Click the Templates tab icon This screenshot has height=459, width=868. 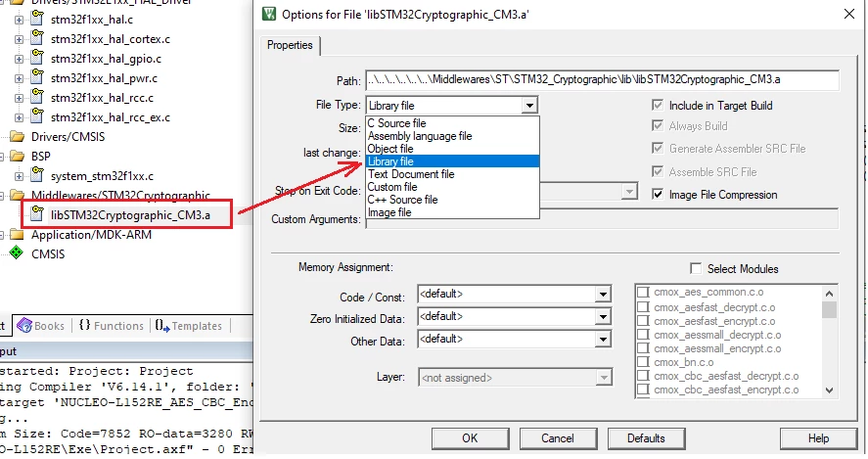click(x=161, y=326)
